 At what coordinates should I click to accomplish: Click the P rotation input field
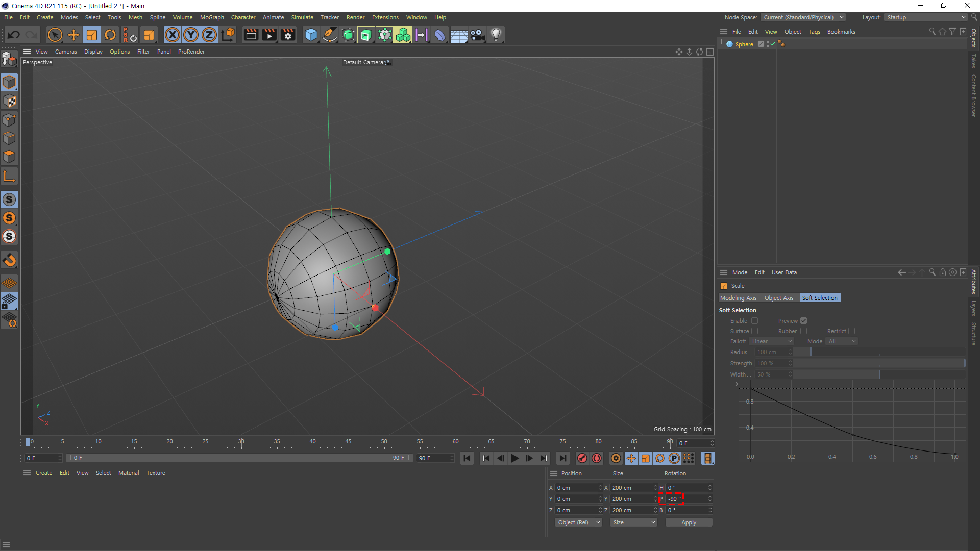(685, 499)
